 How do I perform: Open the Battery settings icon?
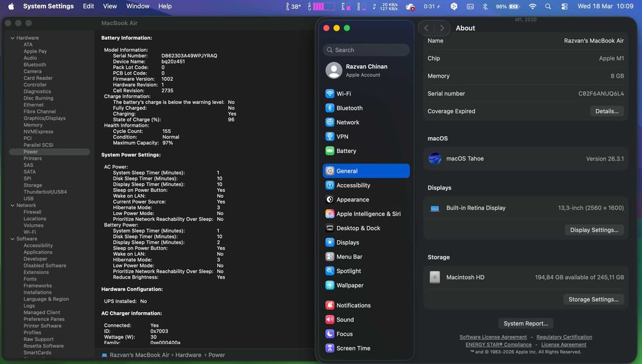pos(329,151)
